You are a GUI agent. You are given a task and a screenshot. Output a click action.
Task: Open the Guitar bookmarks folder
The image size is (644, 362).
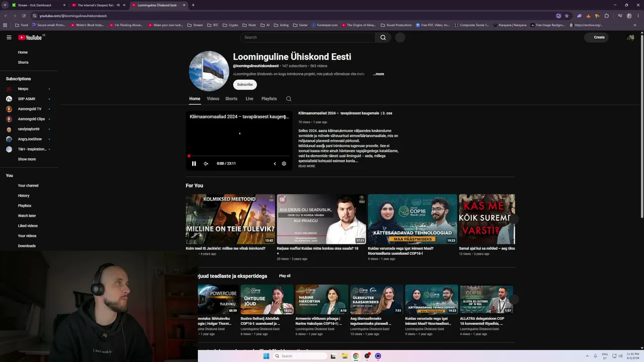[300, 25]
